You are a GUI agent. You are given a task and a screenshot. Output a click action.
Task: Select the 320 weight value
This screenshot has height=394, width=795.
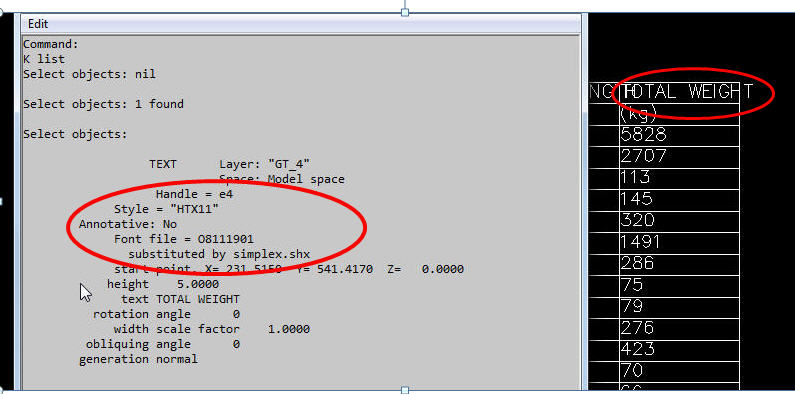point(638,220)
